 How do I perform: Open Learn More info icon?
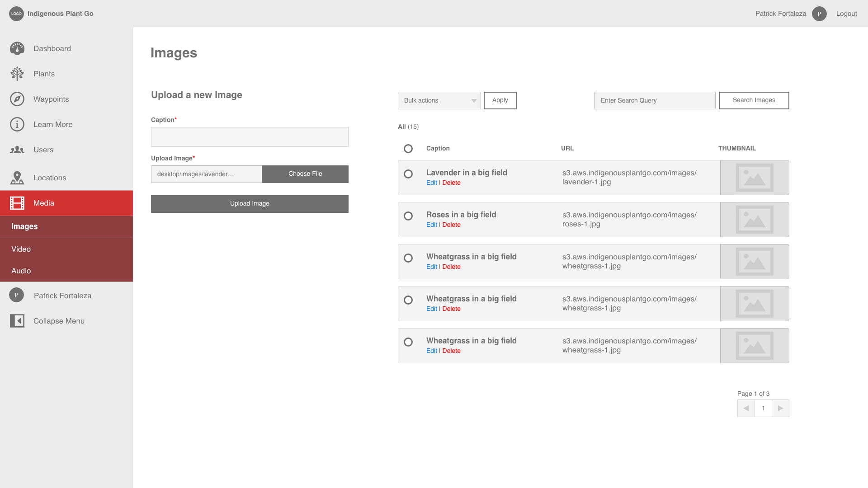(17, 124)
